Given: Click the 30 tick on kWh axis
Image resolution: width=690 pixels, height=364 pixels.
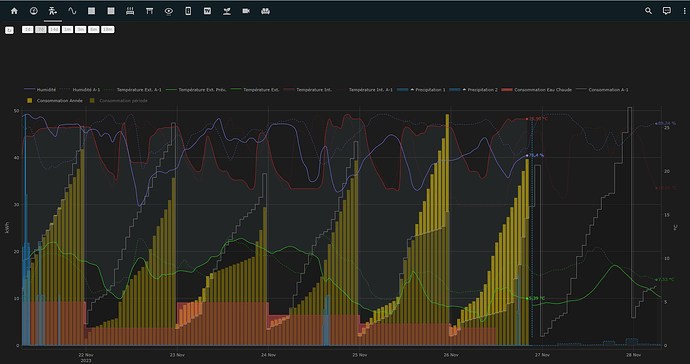Looking at the screenshot, I should (x=16, y=205).
